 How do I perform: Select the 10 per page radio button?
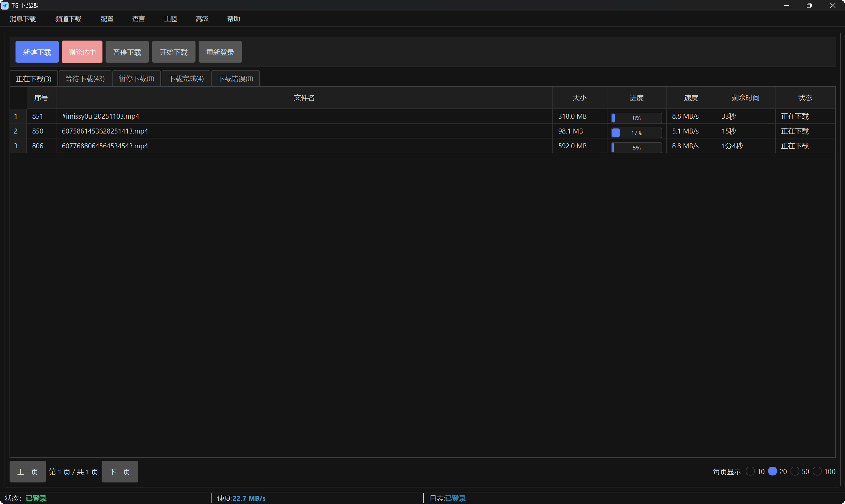point(750,471)
